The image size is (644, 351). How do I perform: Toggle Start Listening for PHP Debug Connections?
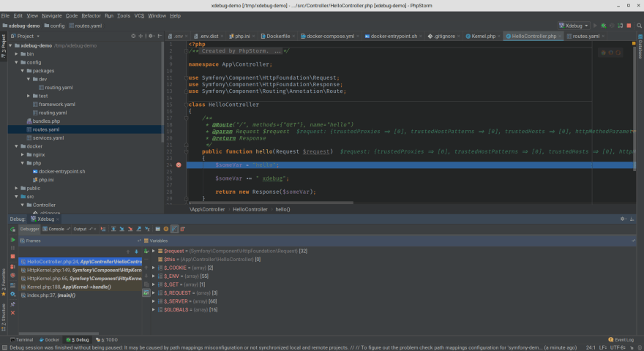[x=620, y=26]
